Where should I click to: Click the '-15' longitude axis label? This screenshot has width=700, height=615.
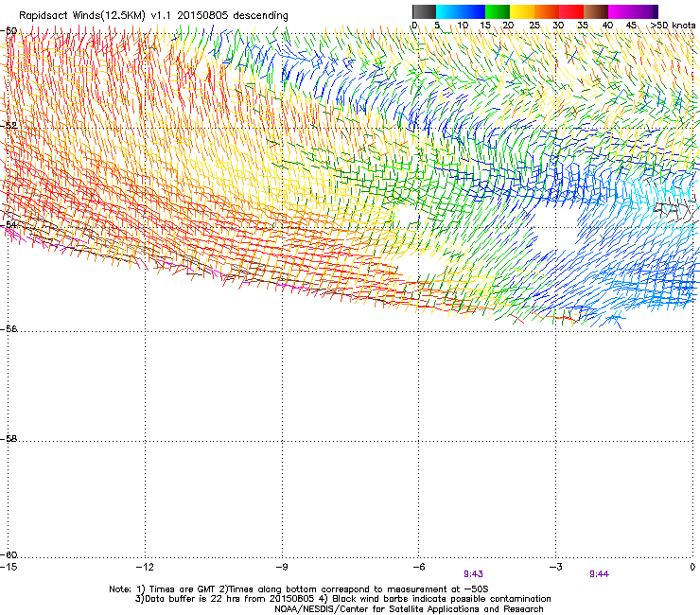9,567
